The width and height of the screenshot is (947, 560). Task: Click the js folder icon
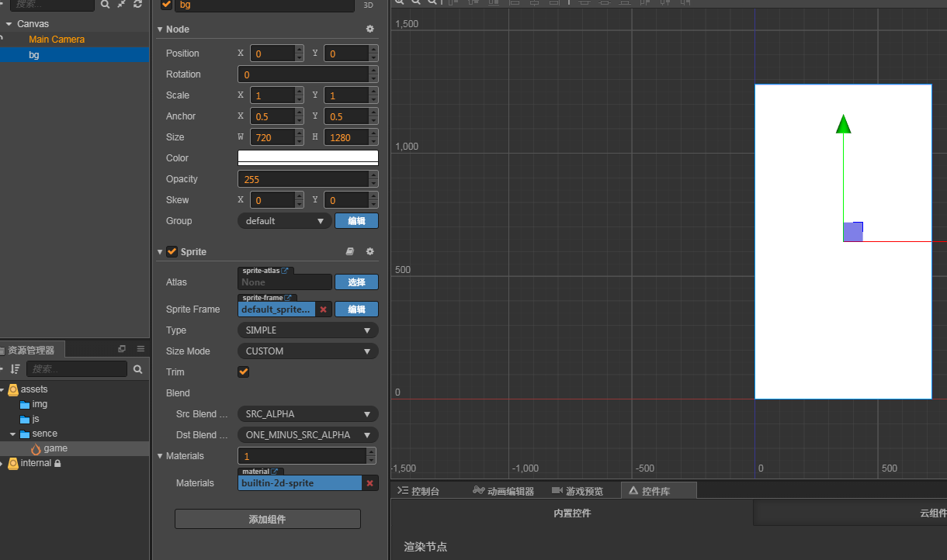25,419
